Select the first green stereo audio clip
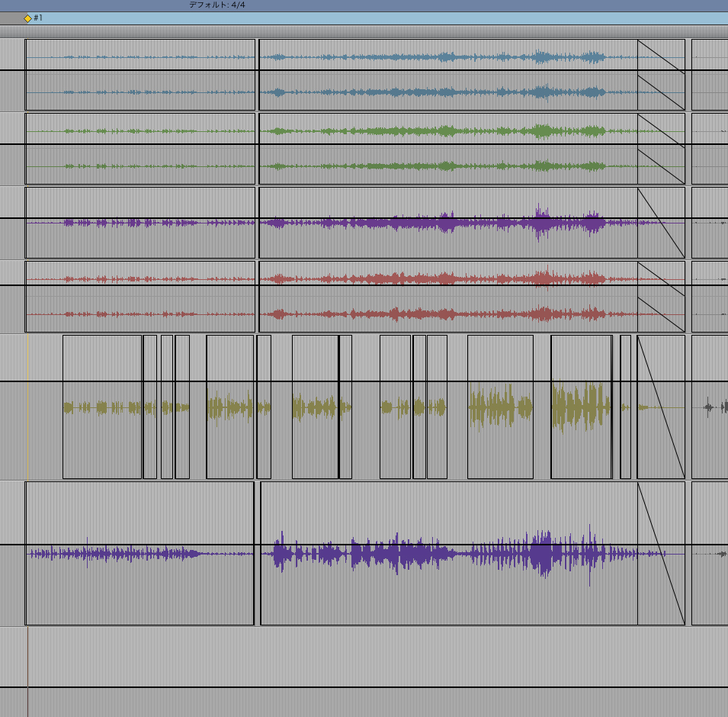 point(140,149)
